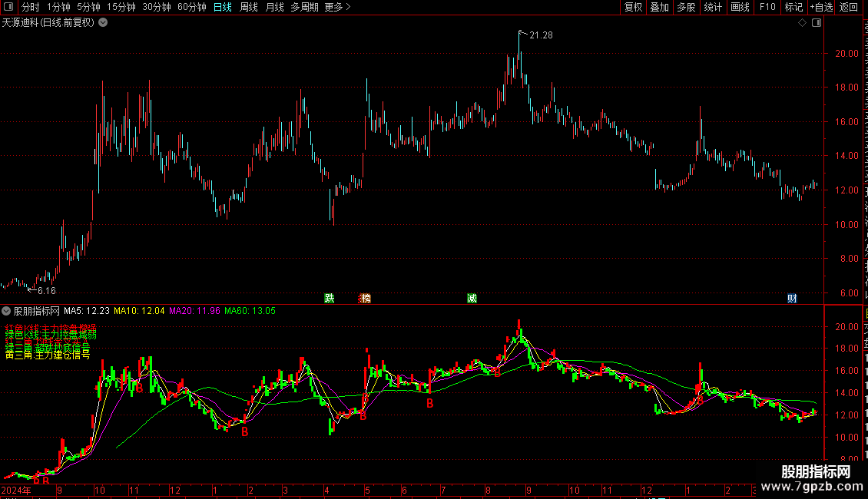The image size is (868, 499).
Task: Click the panel layout icon beside 分时
Action: (x=8, y=7)
